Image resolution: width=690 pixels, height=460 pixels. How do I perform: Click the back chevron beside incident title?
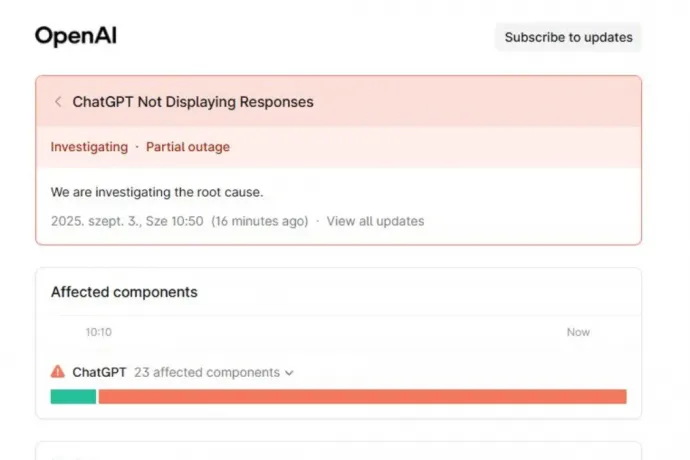[58, 102]
